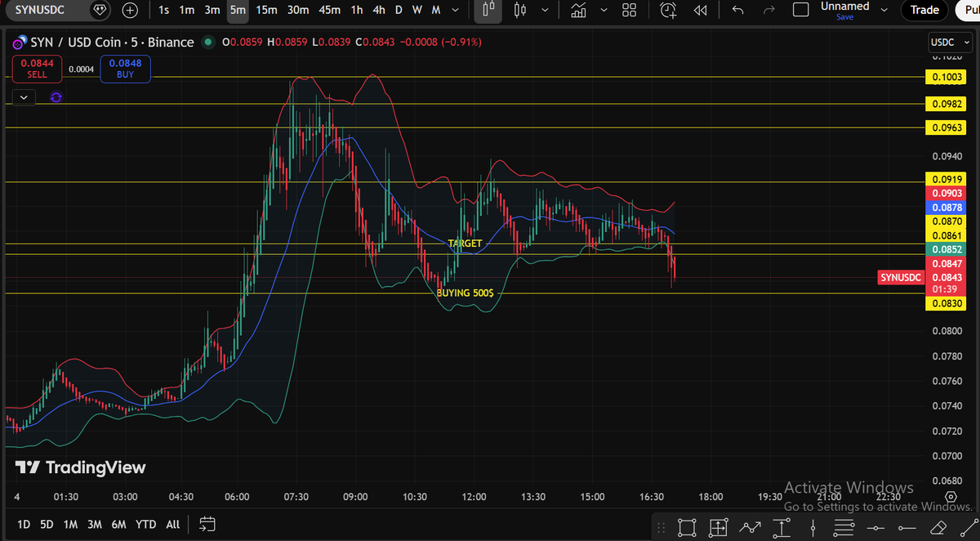Undo the last chart action
980x541 pixels.
[738, 10]
